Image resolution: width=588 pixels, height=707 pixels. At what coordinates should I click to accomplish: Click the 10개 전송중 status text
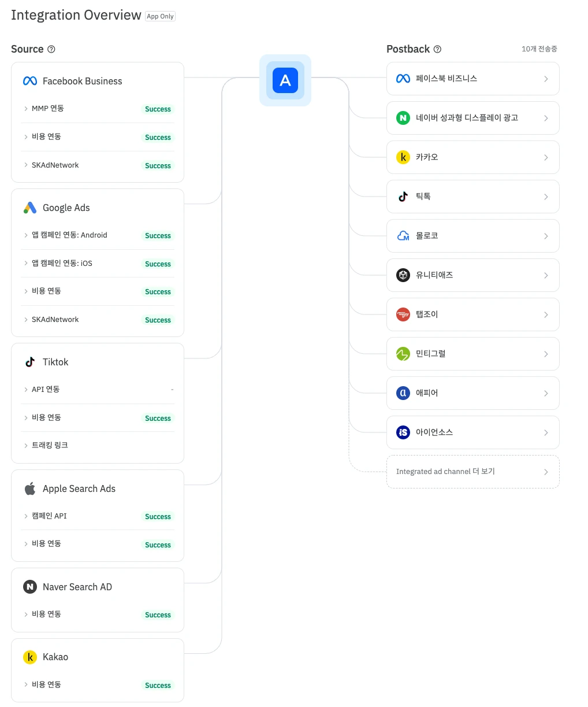[539, 49]
